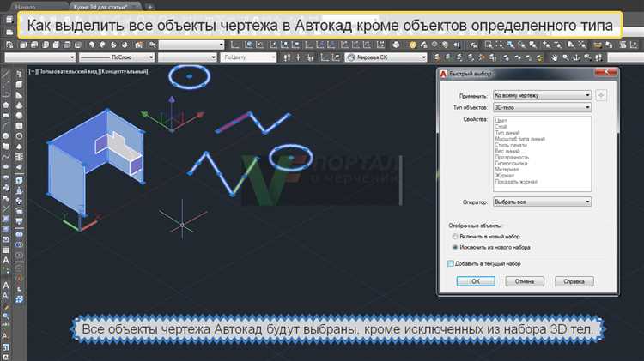Viewport: 644px width, 361px height.
Task: Select the Rectangle draw tool
Action: [6, 115]
